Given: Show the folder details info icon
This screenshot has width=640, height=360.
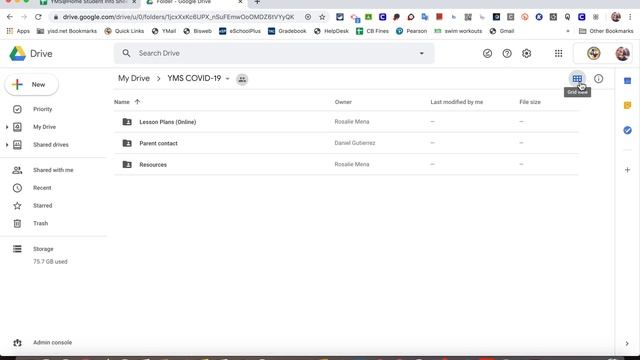Looking at the screenshot, I should coord(598,78).
